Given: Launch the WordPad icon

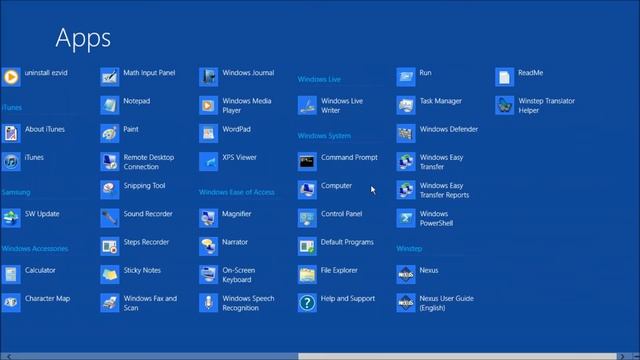Looking at the screenshot, I should 209,133.
